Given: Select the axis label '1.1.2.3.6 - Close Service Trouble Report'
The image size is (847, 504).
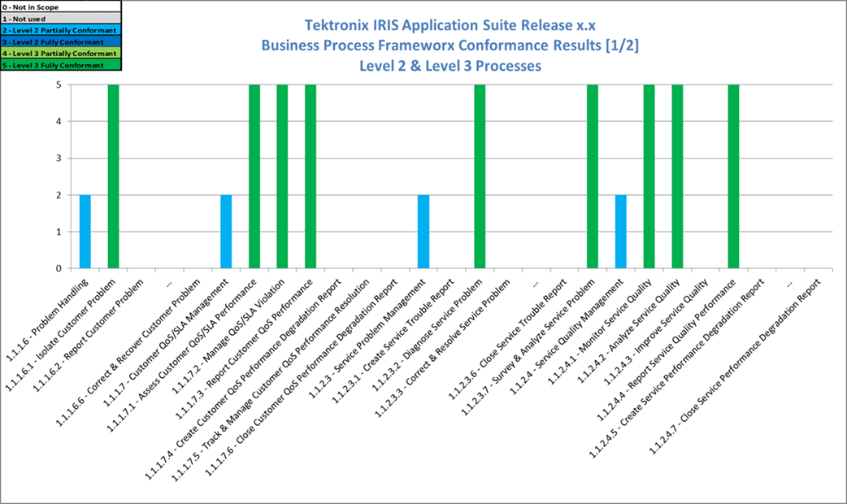Looking at the screenshot, I should click(508, 339).
